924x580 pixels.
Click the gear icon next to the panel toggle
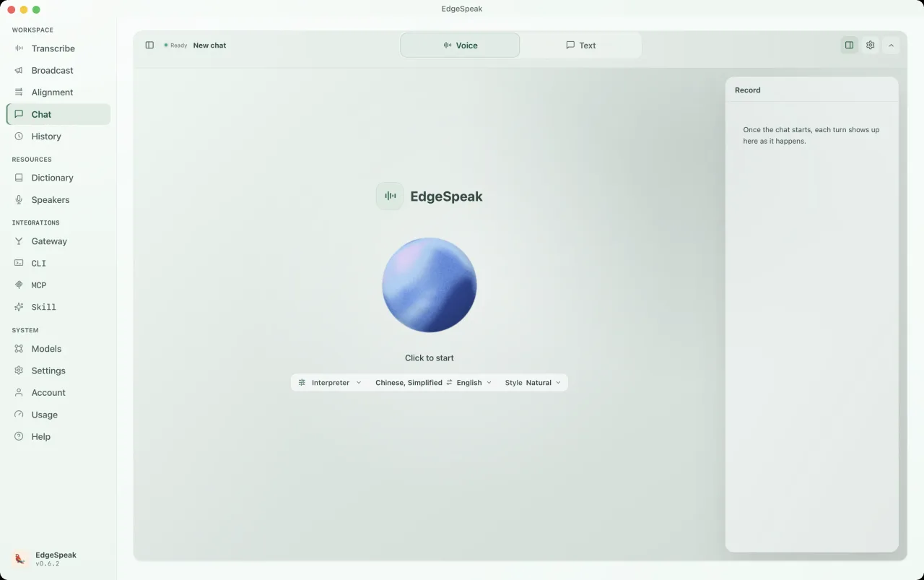[871, 45]
